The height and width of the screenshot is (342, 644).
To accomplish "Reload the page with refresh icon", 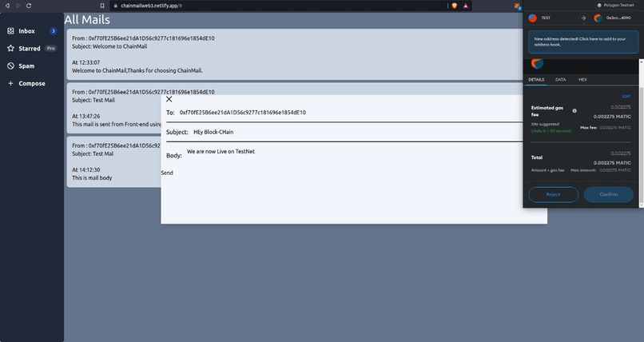I will (x=29, y=6).
